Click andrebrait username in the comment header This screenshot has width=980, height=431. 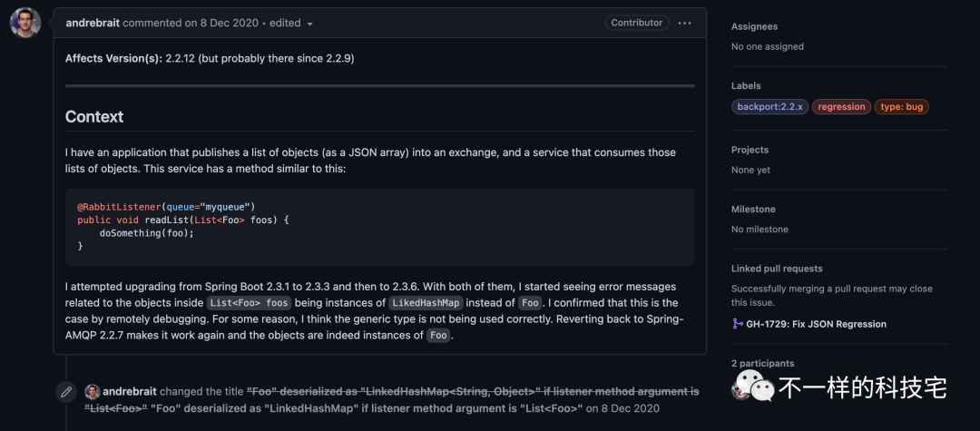(x=93, y=23)
